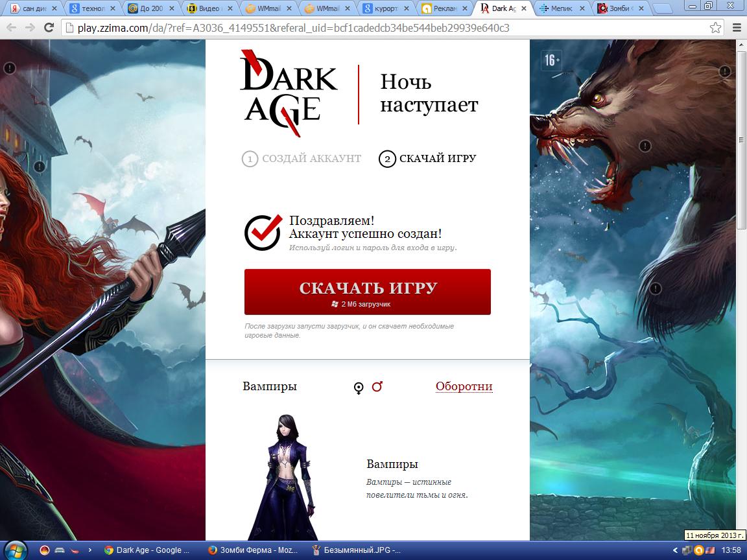Select the Вампиры faction heading
747x560 pixels.
(270, 386)
